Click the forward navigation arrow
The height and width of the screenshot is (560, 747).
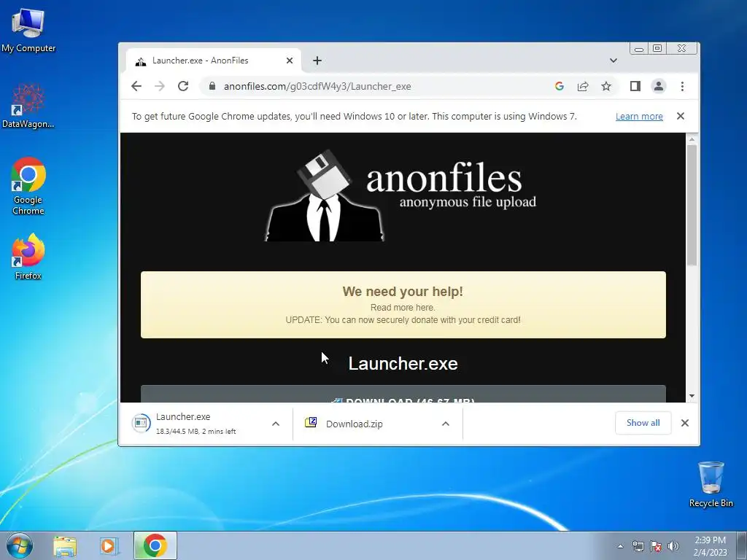(160, 86)
